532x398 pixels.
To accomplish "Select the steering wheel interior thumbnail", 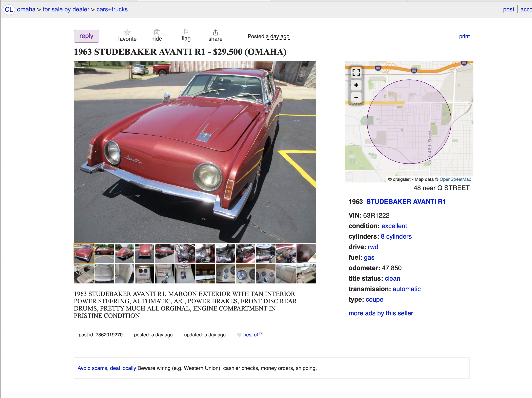I will pyautogui.click(x=84, y=274).
